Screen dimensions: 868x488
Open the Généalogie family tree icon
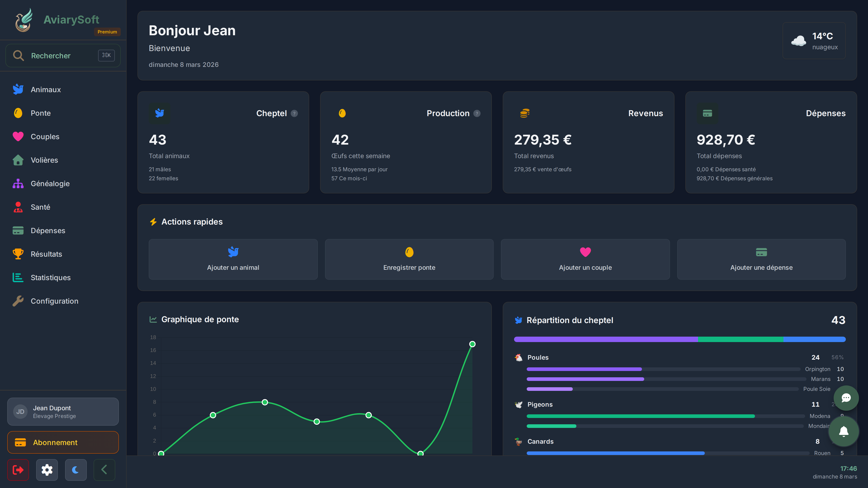(x=18, y=183)
